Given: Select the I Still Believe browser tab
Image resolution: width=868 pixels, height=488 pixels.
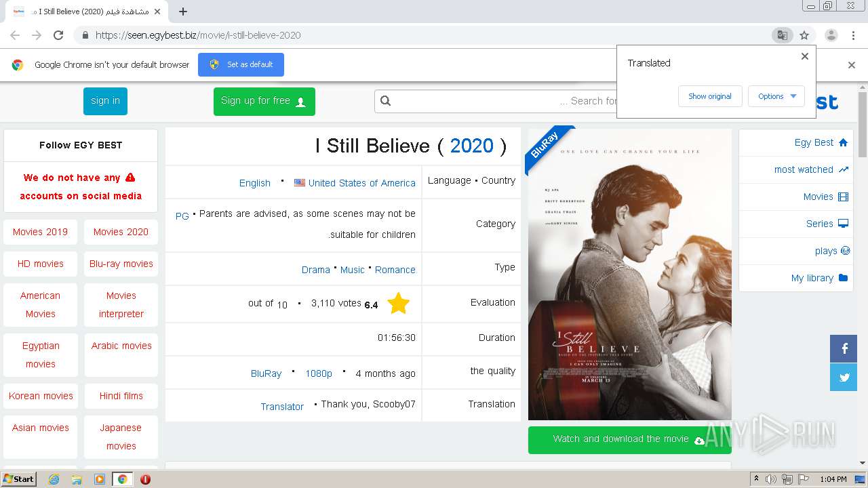Looking at the screenshot, I should point(88,12).
